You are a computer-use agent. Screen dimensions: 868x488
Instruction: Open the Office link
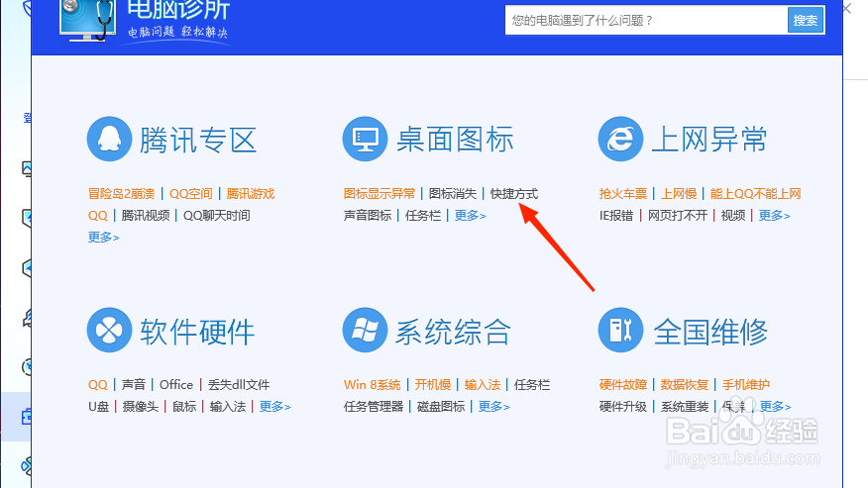tap(176, 384)
